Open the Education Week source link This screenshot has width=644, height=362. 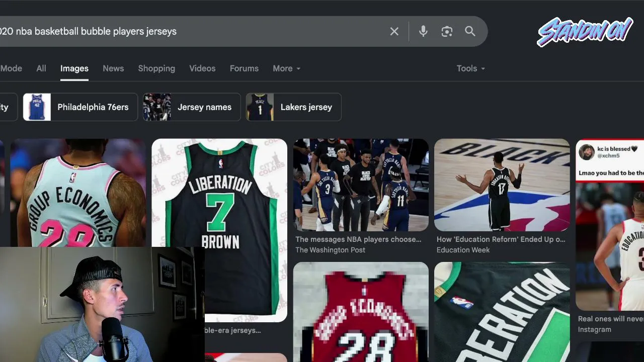tap(463, 250)
